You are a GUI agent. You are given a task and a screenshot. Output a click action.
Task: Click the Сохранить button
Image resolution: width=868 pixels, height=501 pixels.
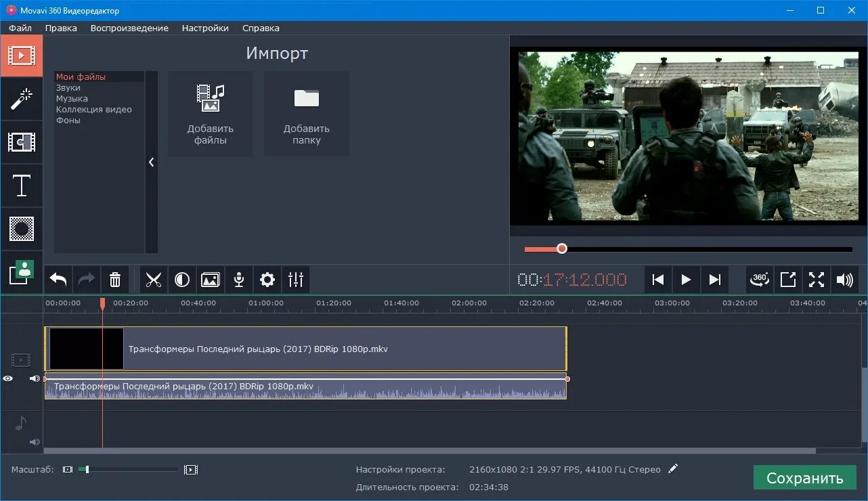click(x=805, y=478)
